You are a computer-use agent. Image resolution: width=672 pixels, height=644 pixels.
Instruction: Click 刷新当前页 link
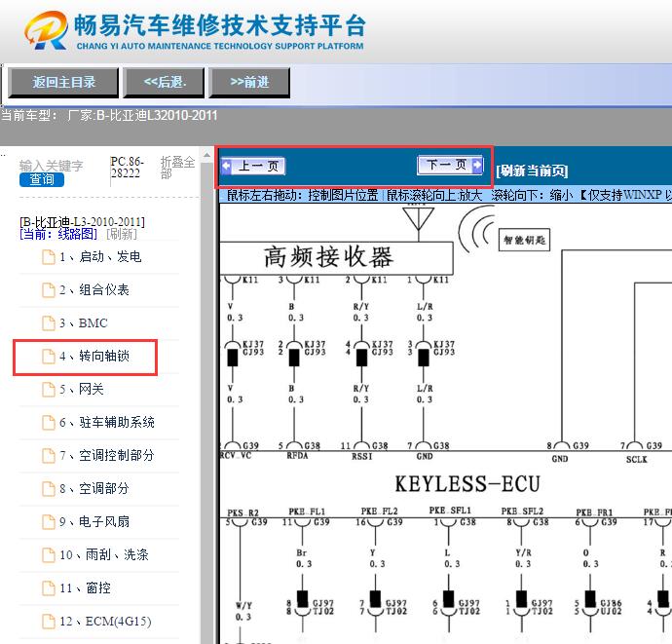[532, 170]
